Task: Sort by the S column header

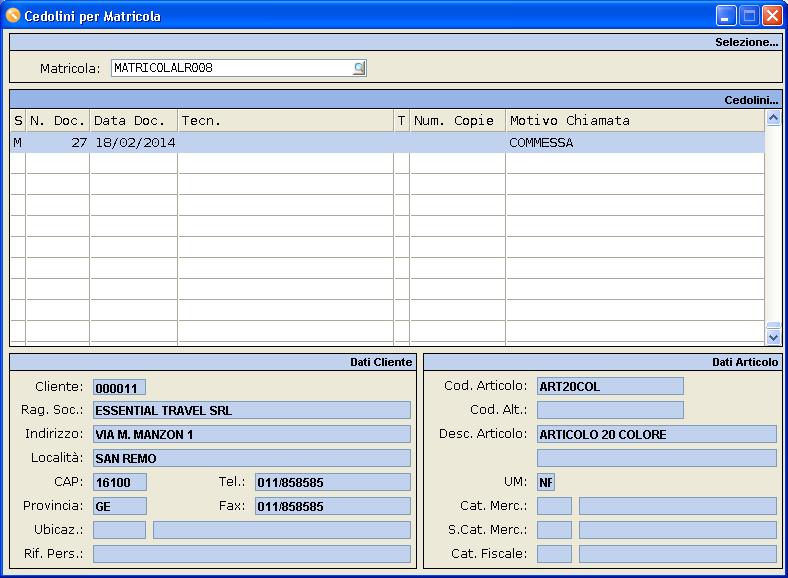Action: (x=18, y=121)
